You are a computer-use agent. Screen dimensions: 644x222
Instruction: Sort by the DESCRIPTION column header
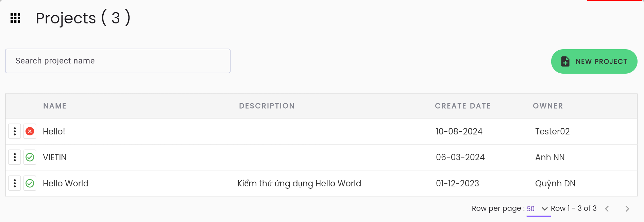click(x=267, y=106)
